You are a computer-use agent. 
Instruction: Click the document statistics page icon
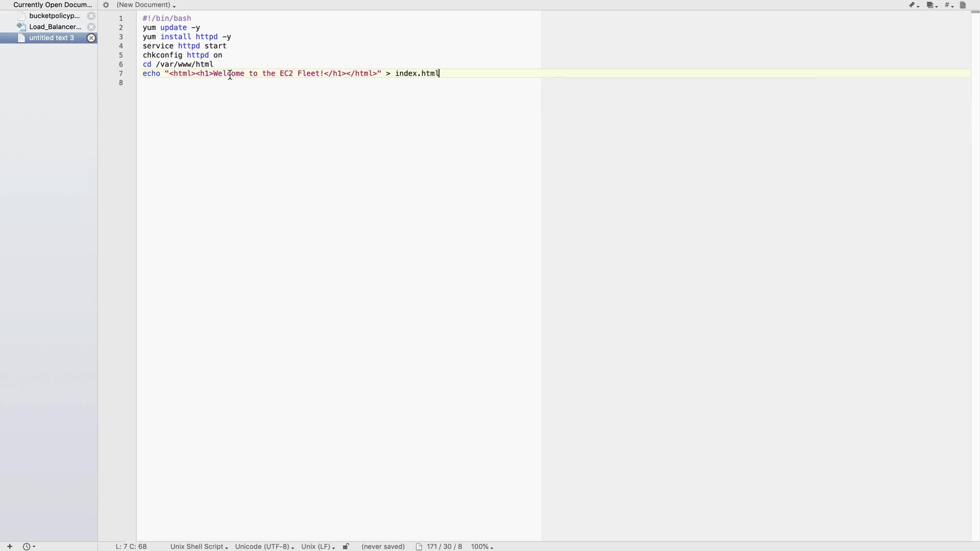point(419,546)
